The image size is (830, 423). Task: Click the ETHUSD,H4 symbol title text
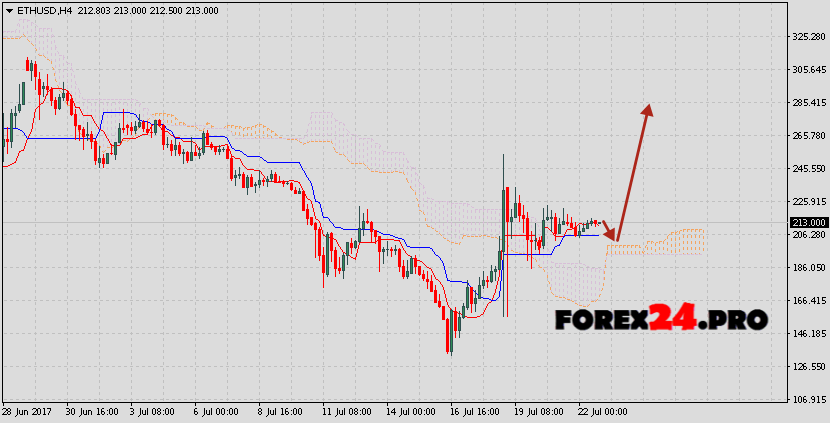click(x=37, y=9)
